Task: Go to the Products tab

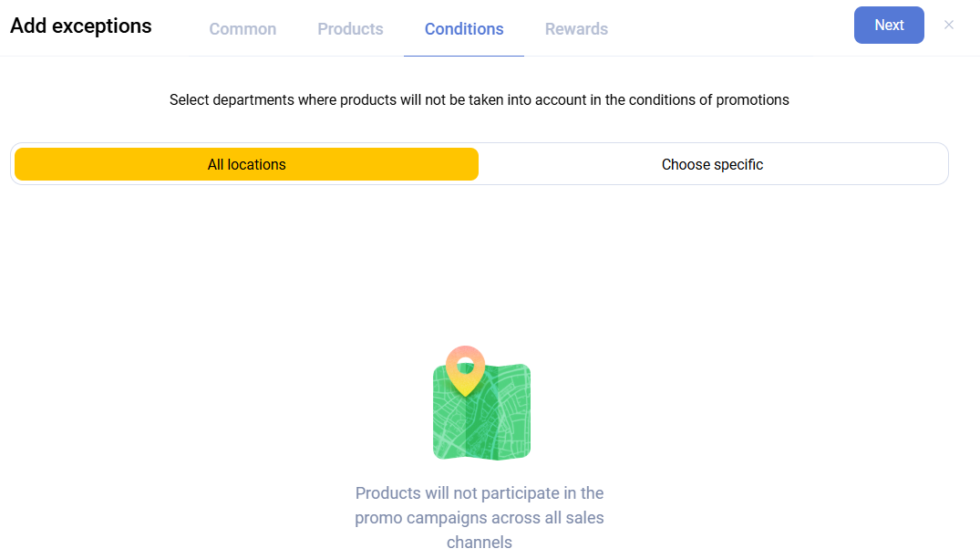Action: [x=350, y=29]
